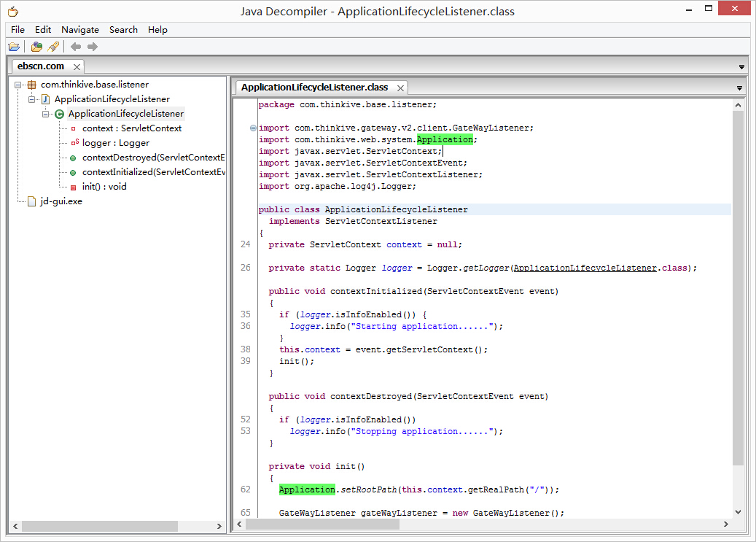The image size is (756, 542).
Task: Click the "Starting application......" string
Action: [422, 326]
